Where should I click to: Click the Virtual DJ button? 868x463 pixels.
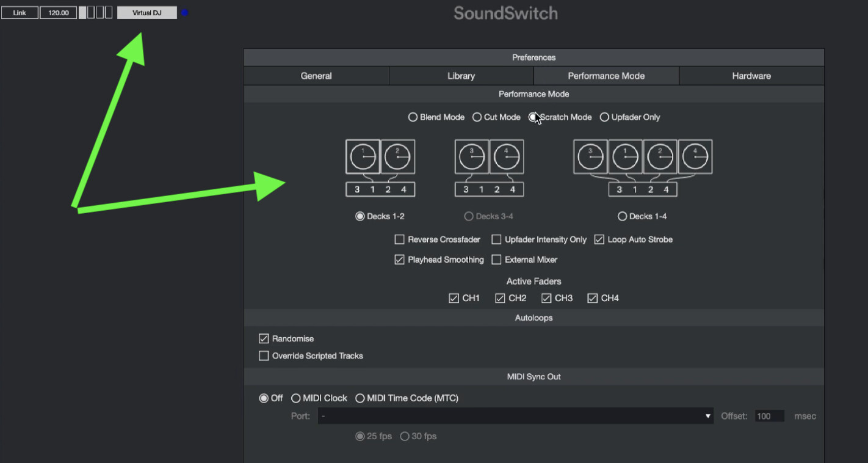tap(146, 13)
